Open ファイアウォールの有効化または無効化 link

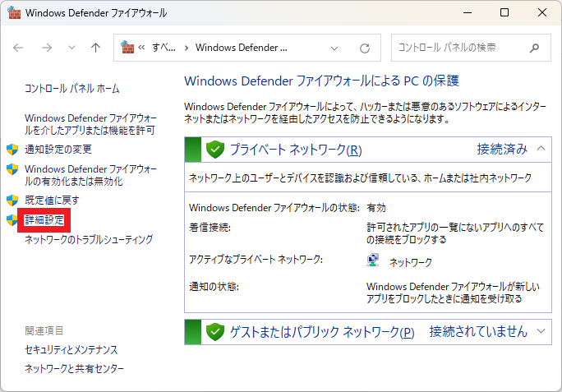pyautogui.click(x=90, y=175)
